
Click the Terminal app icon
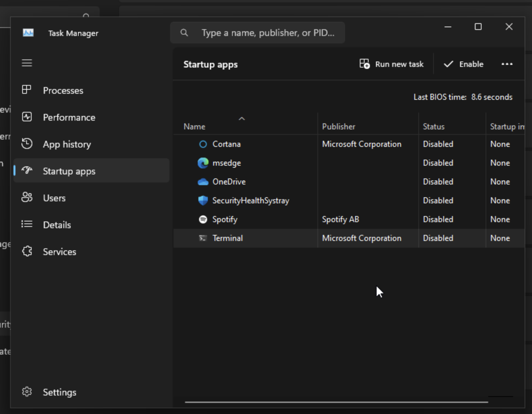pyautogui.click(x=203, y=238)
